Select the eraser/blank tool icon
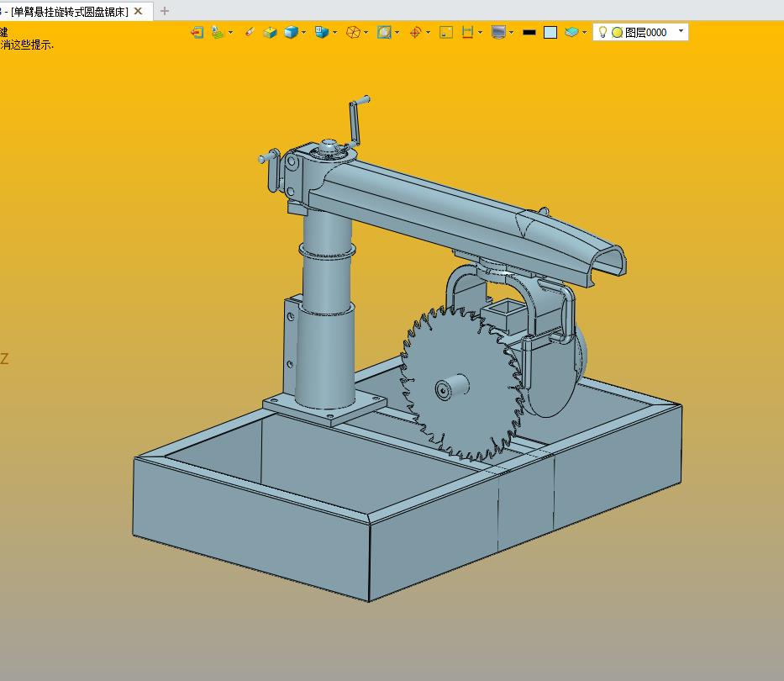This screenshot has height=681, width=784. (x=250, y=33)
